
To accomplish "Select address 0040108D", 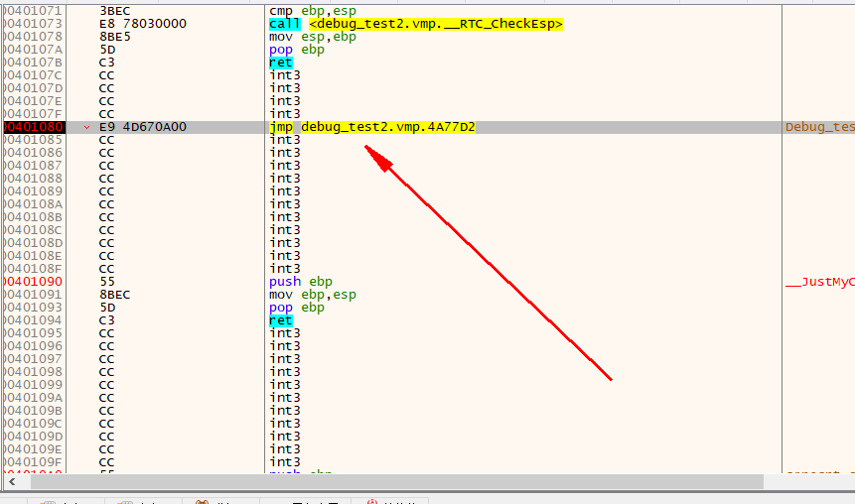I will (33, 243).
